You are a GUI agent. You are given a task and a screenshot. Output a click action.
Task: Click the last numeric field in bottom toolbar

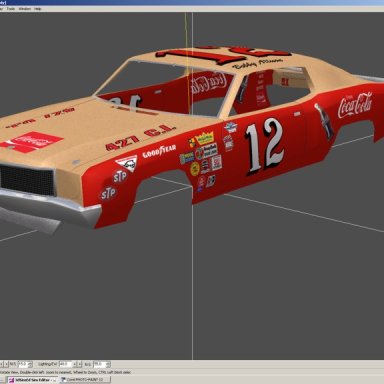click(100, 364)
